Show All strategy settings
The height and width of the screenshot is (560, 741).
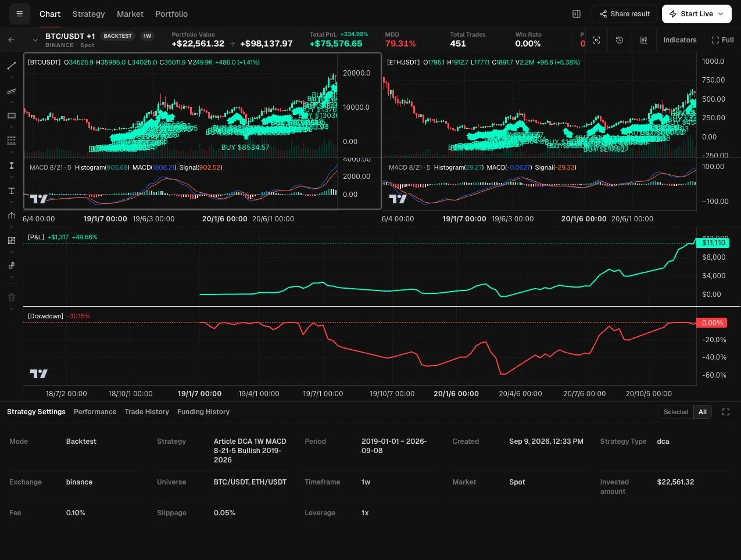tap(703, 412)
